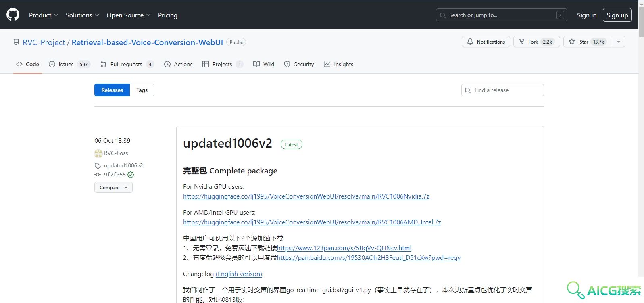Click the Security shield icon

tap(287, 64)
